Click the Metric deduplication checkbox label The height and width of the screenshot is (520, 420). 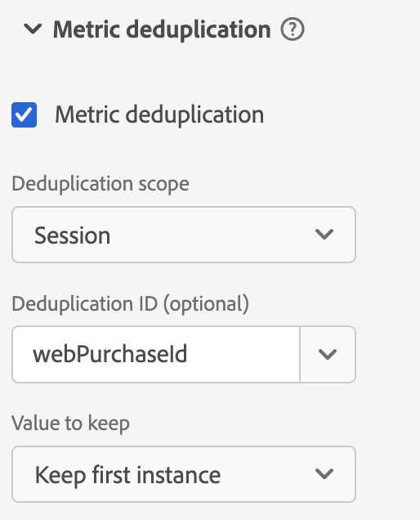tap(159, 114)
